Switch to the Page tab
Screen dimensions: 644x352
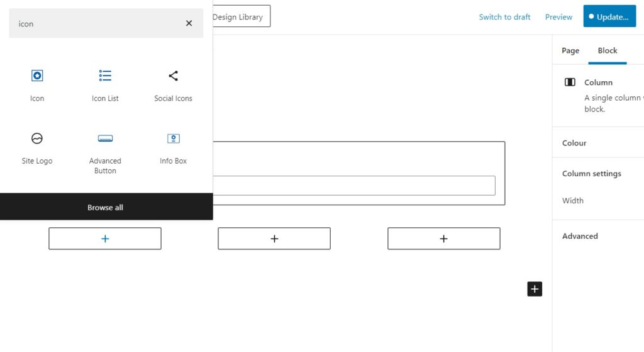[x=570, y=50]
